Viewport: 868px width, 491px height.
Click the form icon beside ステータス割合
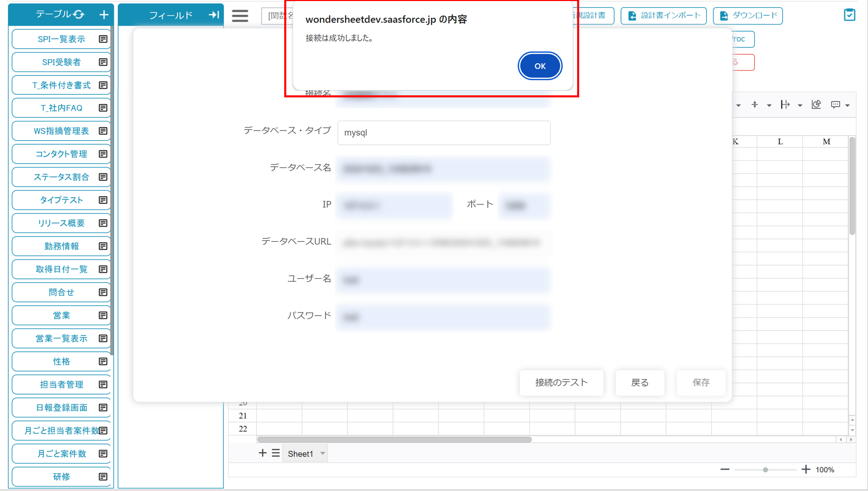point(103,177)
